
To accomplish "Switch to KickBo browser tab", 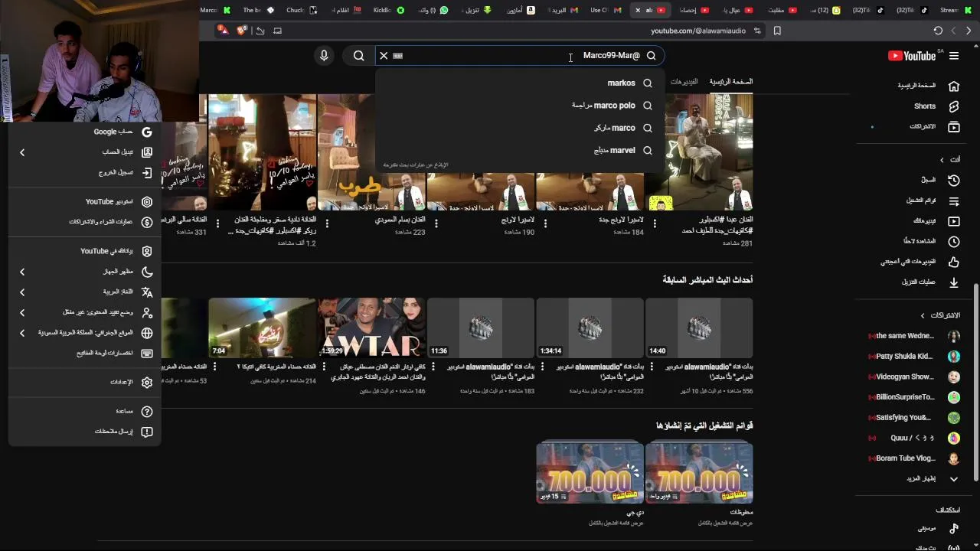I will pos(388,10).
